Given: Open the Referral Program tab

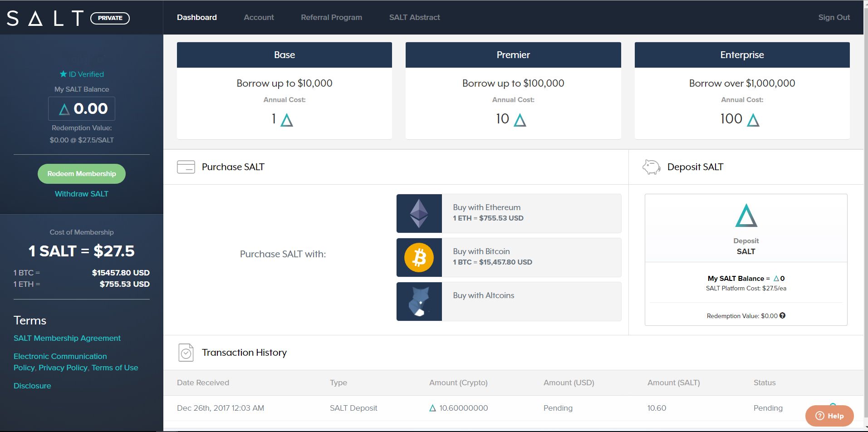Looking at the screenshot, I should 331,17.
